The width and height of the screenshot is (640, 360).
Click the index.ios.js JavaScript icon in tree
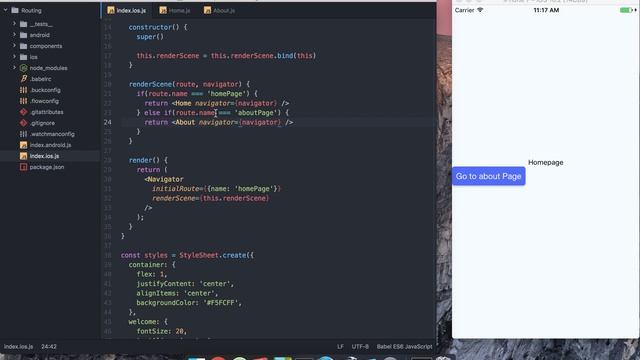tap(24, 156)
